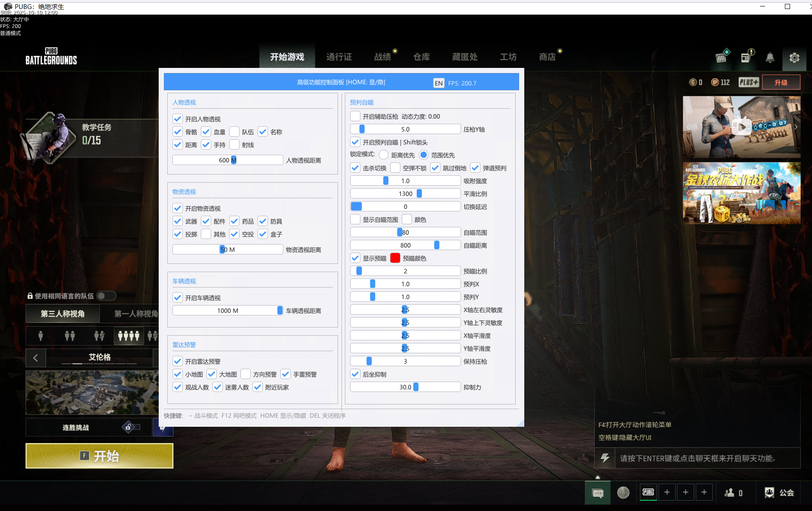Viewport: 812px width, 511px height.
Task: Switch to the 通行证 tab
Action: point(339,57)
